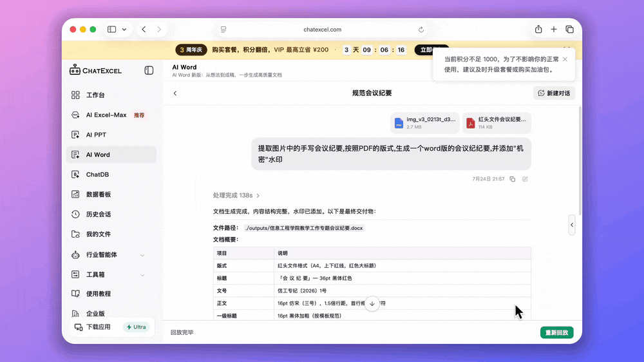This screenshot has width=644, height=362.
Task: Copy the user message with copy icon
Action: click(513, 179)
